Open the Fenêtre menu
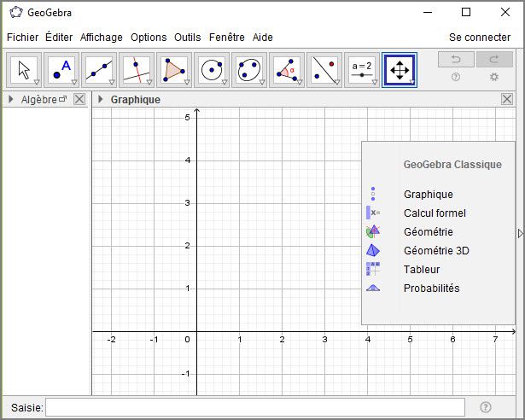This screenshot has width=525, height=420. click(227, 38)
